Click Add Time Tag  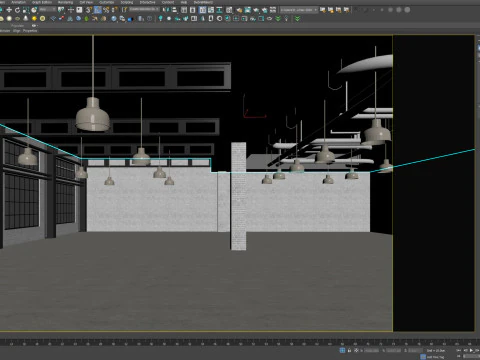tap(435, 357)
